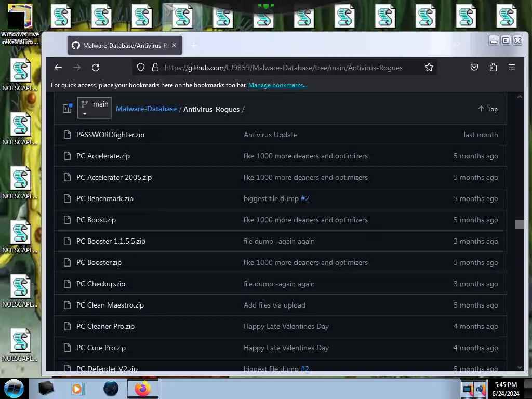Click the page scrollbar thumb
Image resolution: width=532 pixels, height=399 pixels.
pos(520,224)
